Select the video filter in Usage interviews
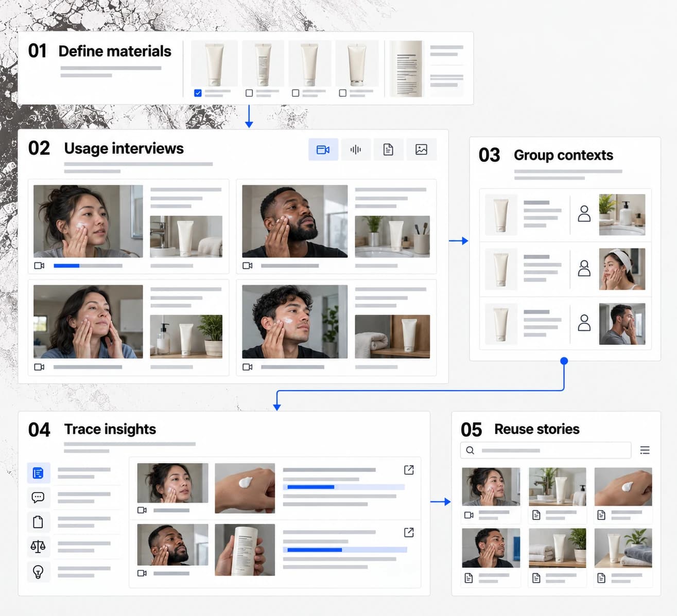Screen dimensions: 677x616 [x=323, y=149]
